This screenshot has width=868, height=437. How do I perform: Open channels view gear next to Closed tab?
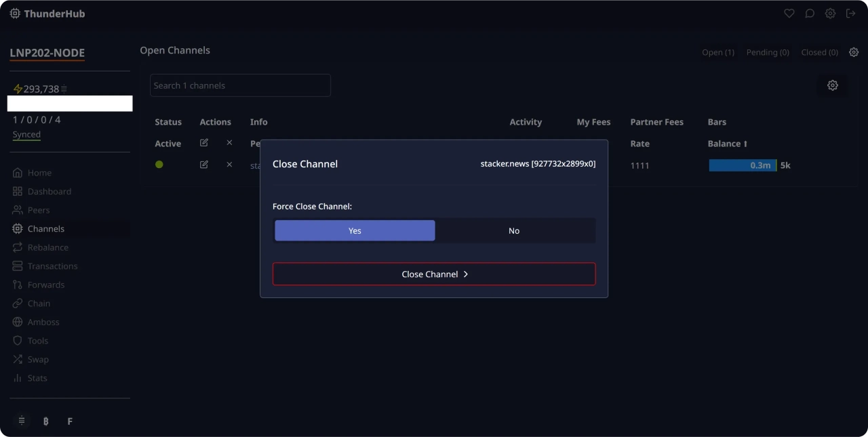coord(854,52)
